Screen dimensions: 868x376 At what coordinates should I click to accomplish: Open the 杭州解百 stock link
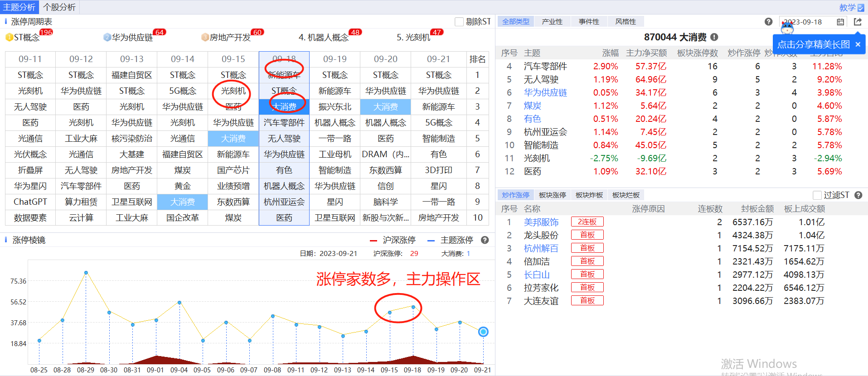coord(541,248)
